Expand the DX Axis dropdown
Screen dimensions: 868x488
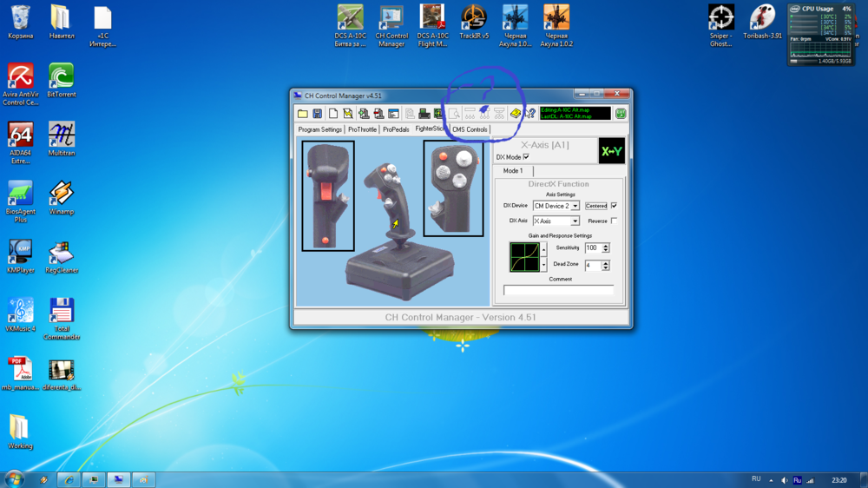(x=575, y=221)
